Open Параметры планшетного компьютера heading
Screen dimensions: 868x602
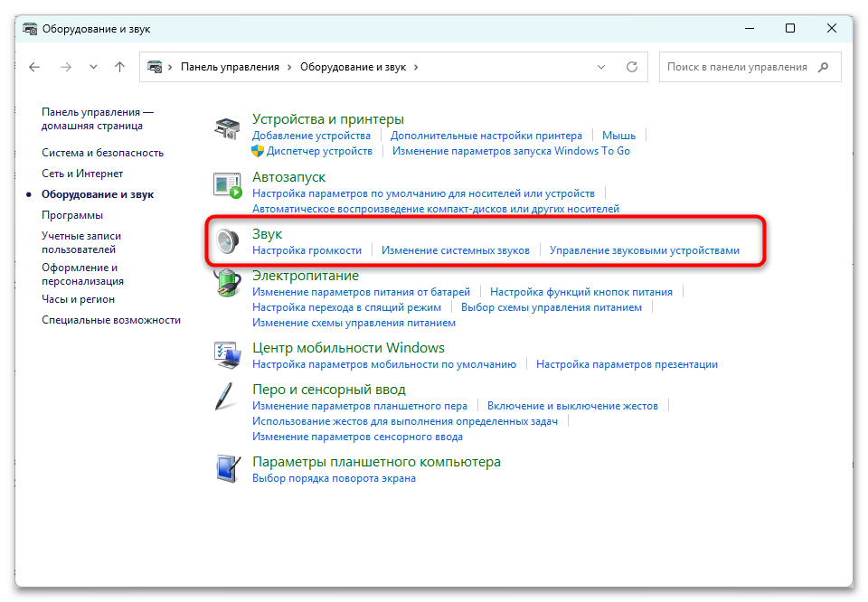pos(376,462)
